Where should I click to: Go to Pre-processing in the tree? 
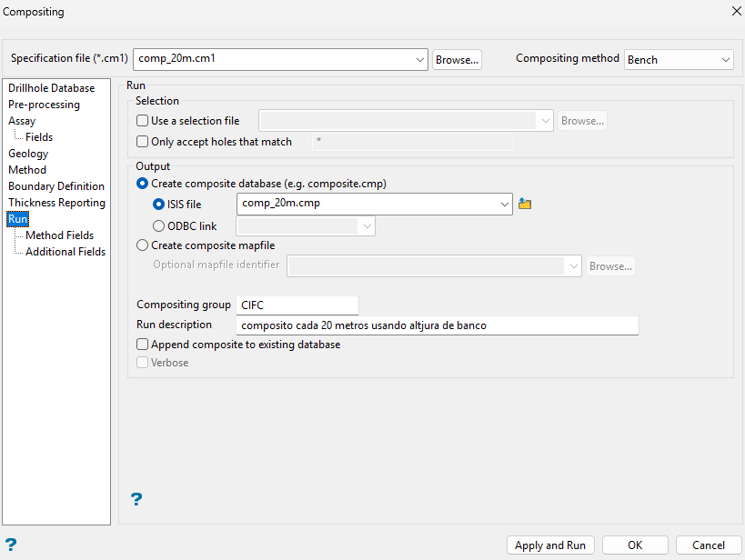coord(44,105)
